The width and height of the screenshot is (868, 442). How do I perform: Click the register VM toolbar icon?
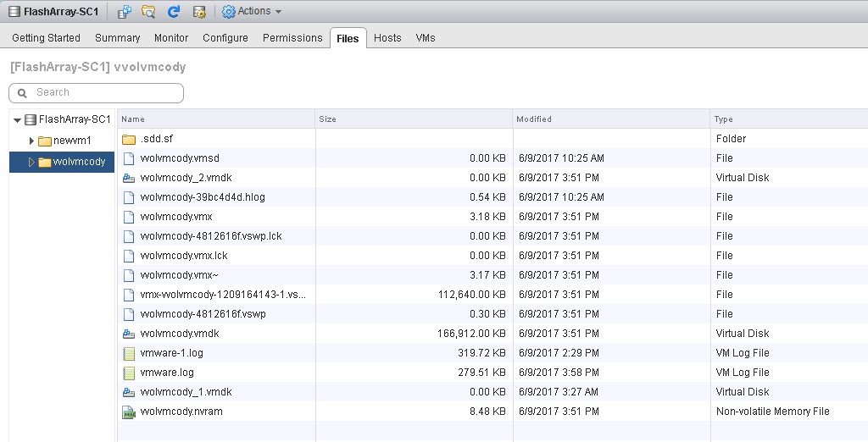(125, 11)
